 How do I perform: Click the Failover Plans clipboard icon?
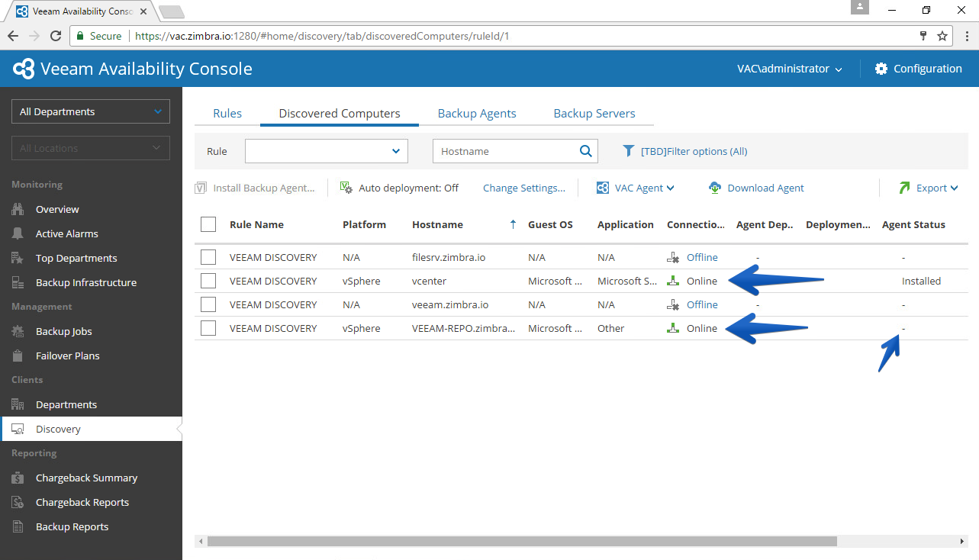[x=18, y=356]
